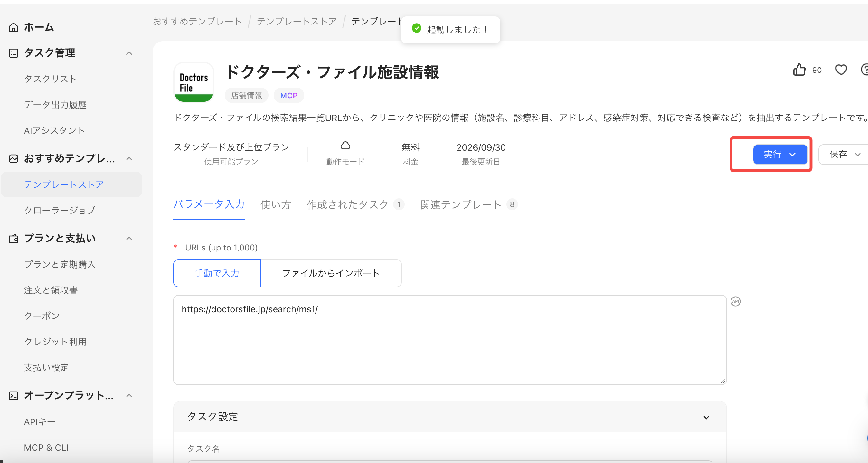Click the おすすめテンプレート breadcrumb link
The image size is (868, 463).
[197, 21]
